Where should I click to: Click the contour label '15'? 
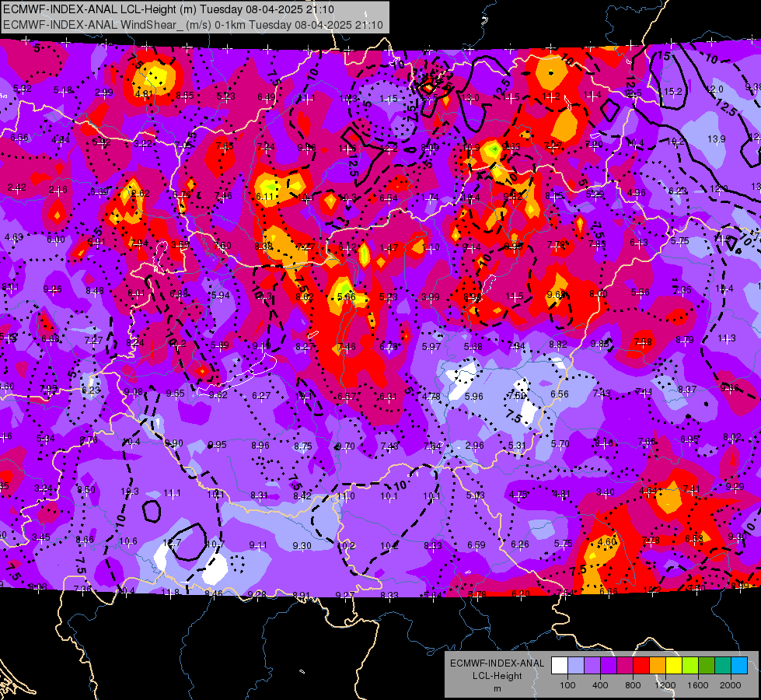[x=664, y=56]
